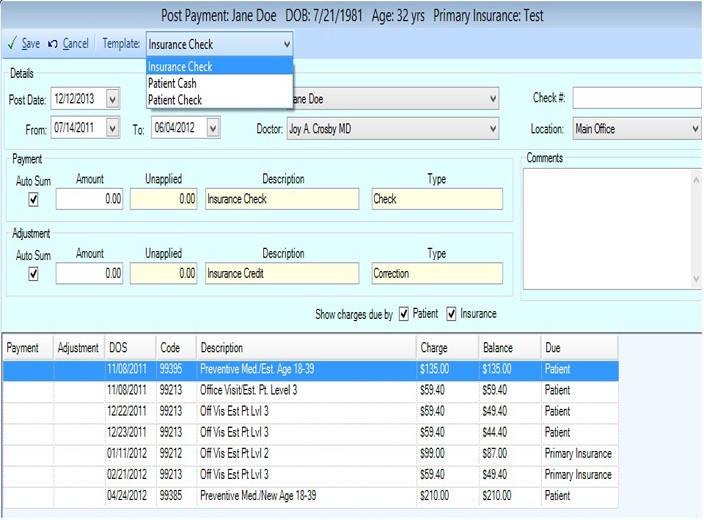Choose Insurance Check from template list
The image size is (704, 520).
point(220,66)
